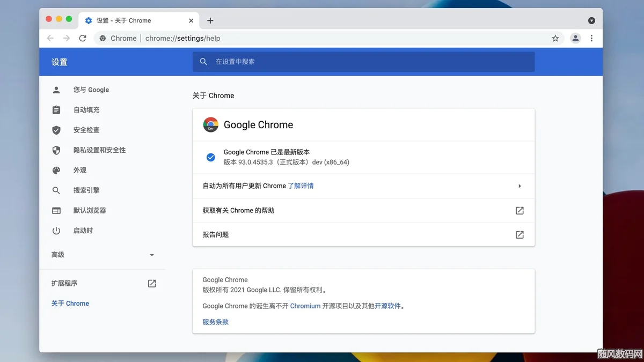
Task: Click the Google Chrome 已是最新版本 text
Action: (x=267, y=152)
